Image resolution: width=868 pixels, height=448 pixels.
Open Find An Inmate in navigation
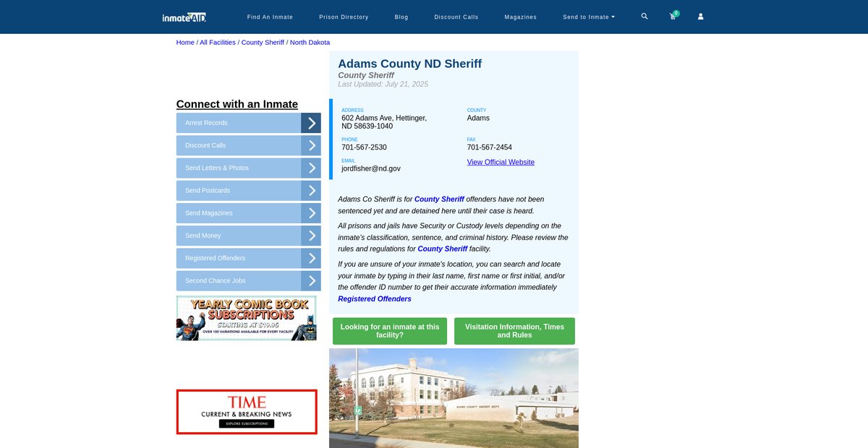pos(270,17)
